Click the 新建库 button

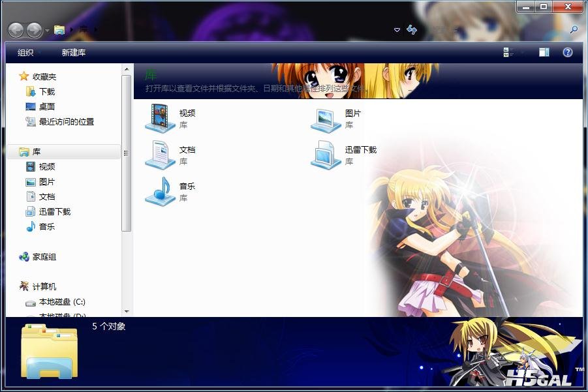coord(74,52)
